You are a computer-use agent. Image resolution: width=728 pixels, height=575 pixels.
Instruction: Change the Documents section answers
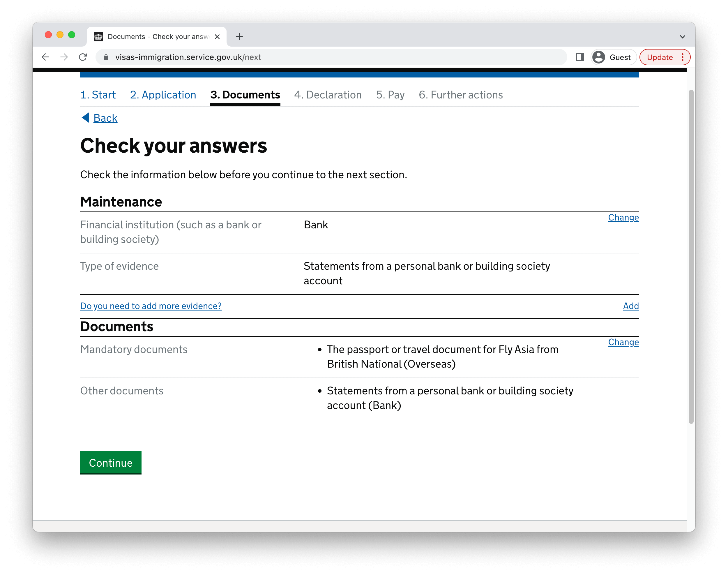click(623, 342)
